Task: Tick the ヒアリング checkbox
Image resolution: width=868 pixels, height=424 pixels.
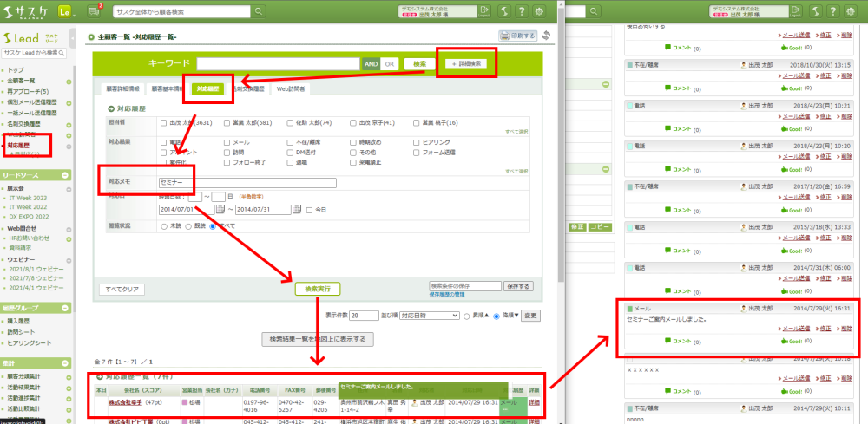Action: tap(415, 141)
